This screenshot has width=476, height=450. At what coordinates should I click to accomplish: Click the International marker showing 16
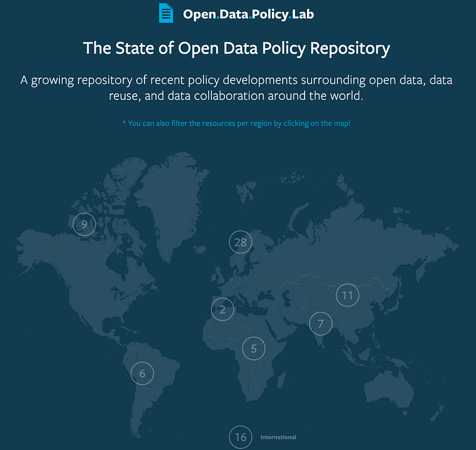point(240,438)
